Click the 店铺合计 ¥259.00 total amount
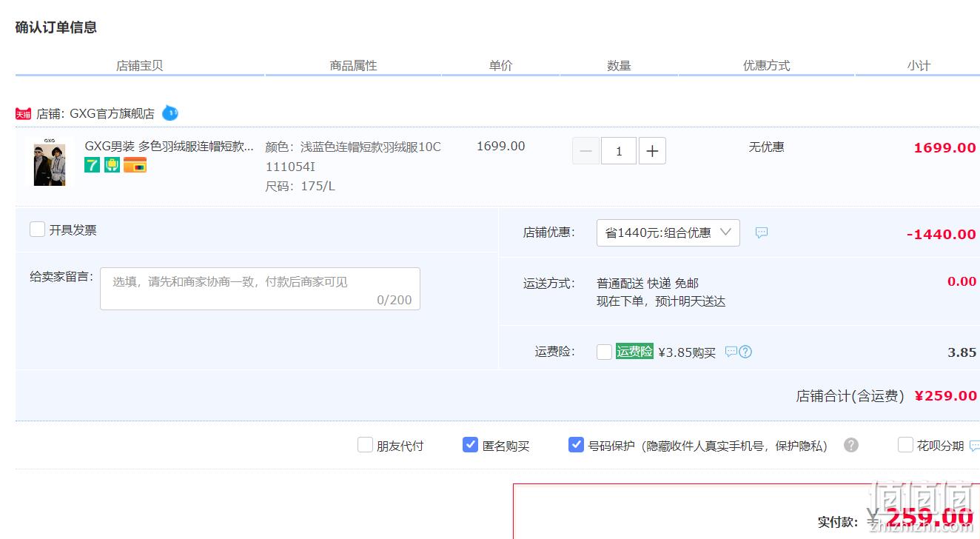 tap(946, 396)
